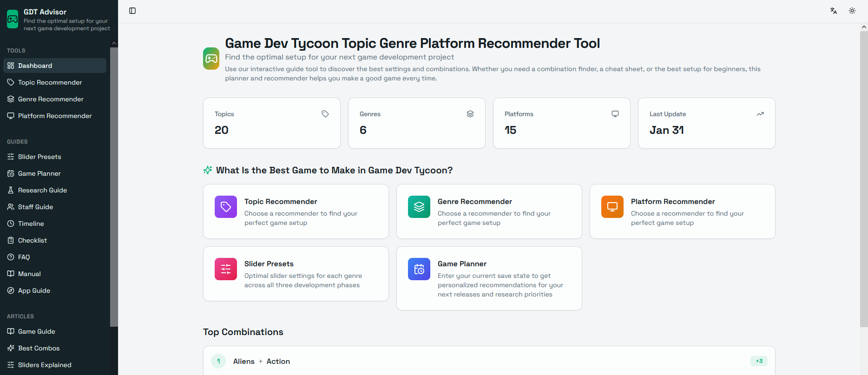Open the Manual link
868x375 pixels.
click(x=55, y=274)
